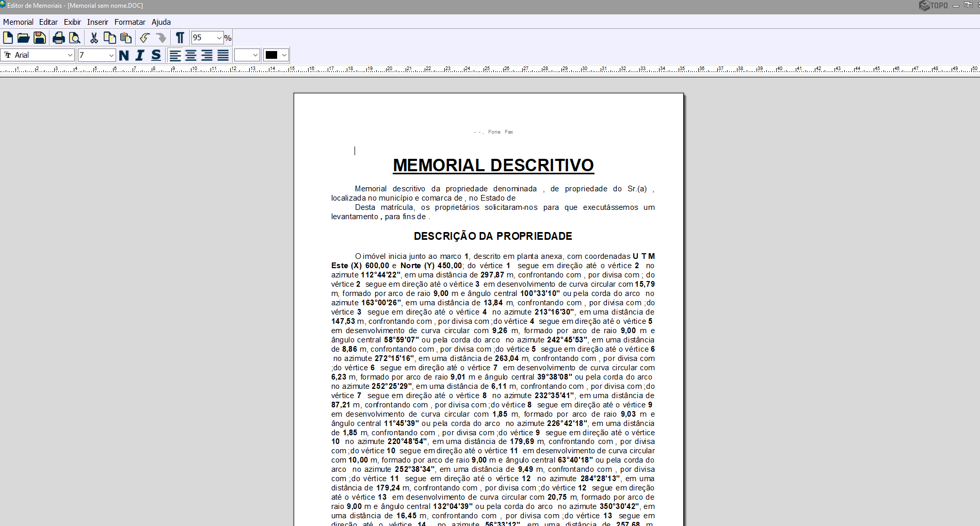Viewport: 980px width, 526px height.
Task: Toggle bold (N) formatting
Action: click(x=124, y=55)
